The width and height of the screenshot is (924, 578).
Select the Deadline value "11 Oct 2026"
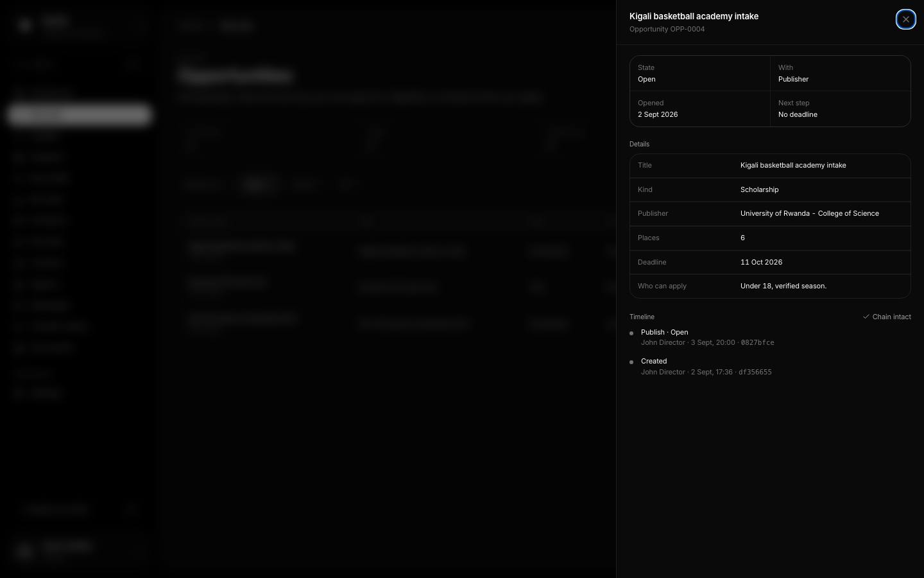coord(761,262)
